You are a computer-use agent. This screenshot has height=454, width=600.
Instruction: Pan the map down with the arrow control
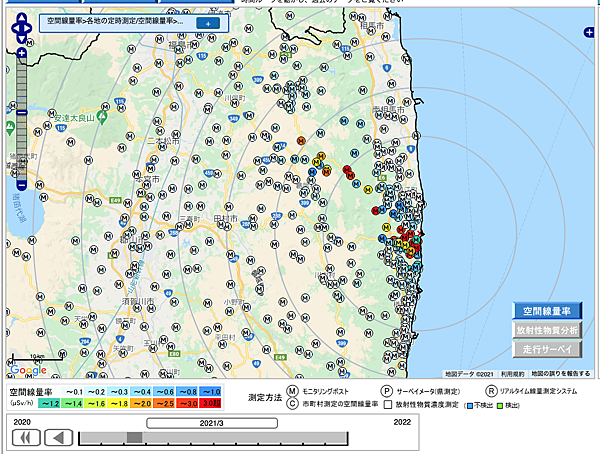tap(22, 39)
